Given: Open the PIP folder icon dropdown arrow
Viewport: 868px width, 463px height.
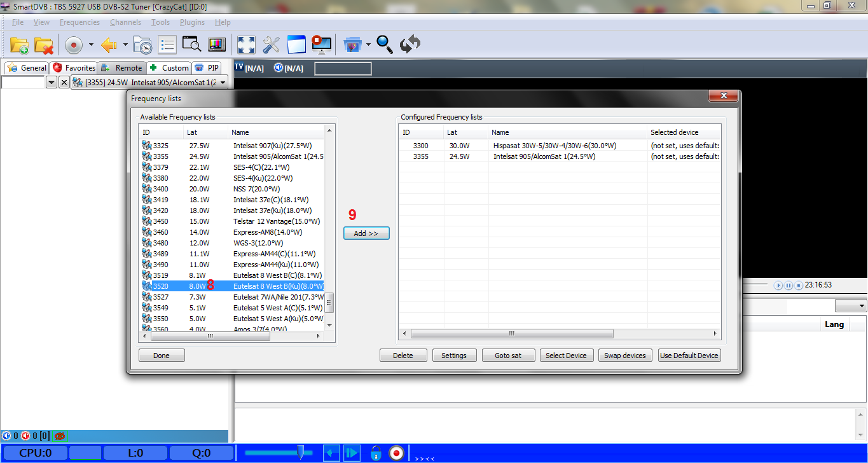Looking at the screenshot, I should click(368, 45).
